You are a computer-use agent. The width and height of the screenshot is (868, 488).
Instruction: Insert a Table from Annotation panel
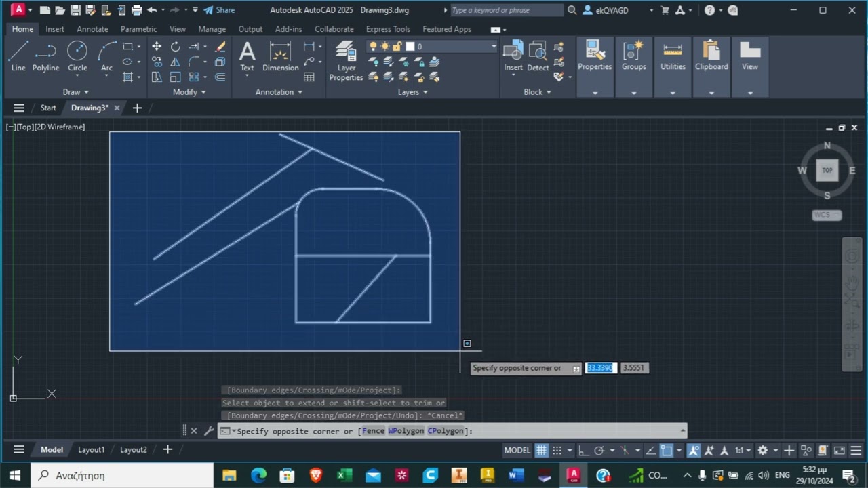click(309, 77)
